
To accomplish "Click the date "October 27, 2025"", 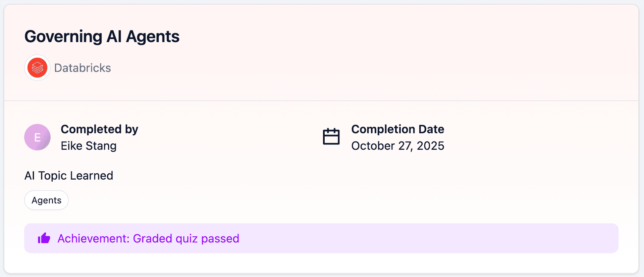I will (x=397, y=146).
